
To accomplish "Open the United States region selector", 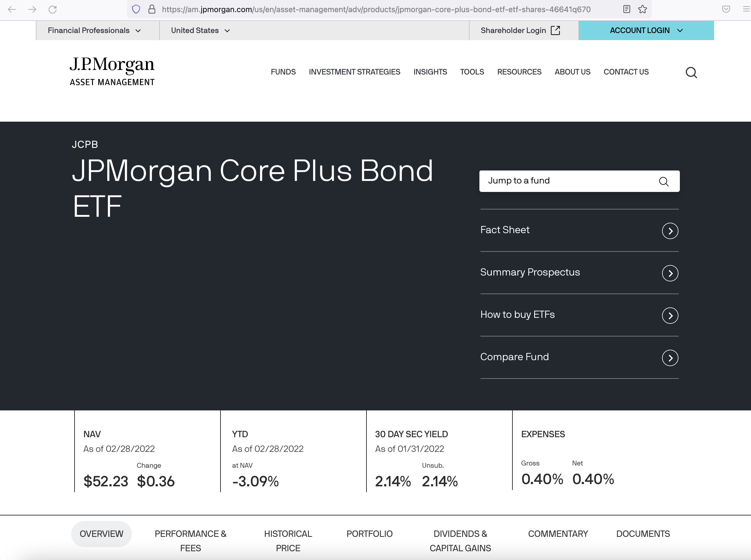I will pos(200,30).
